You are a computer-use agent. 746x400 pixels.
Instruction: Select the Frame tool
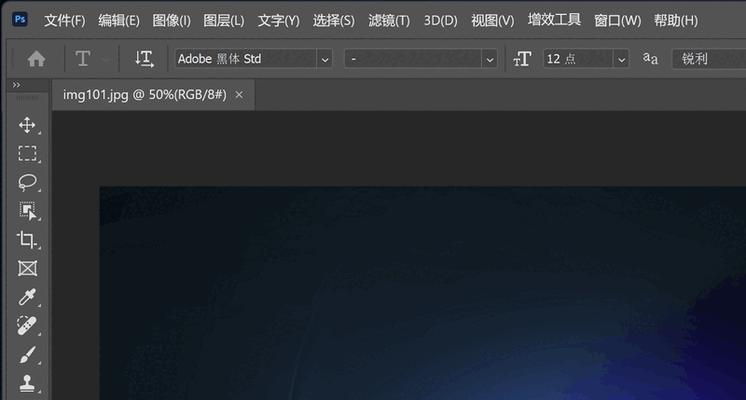(x=27, y=269)
